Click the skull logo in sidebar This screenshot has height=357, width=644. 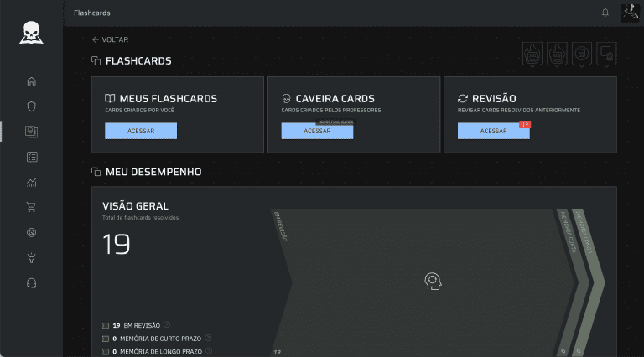coord(32,32)
